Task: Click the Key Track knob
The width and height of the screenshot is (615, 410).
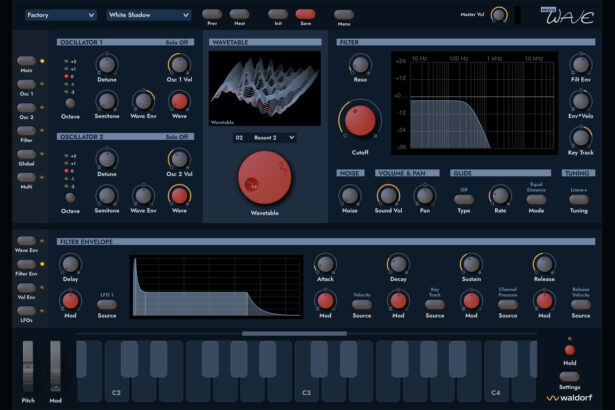Action: pyautogui.click(x=580, y=137)
